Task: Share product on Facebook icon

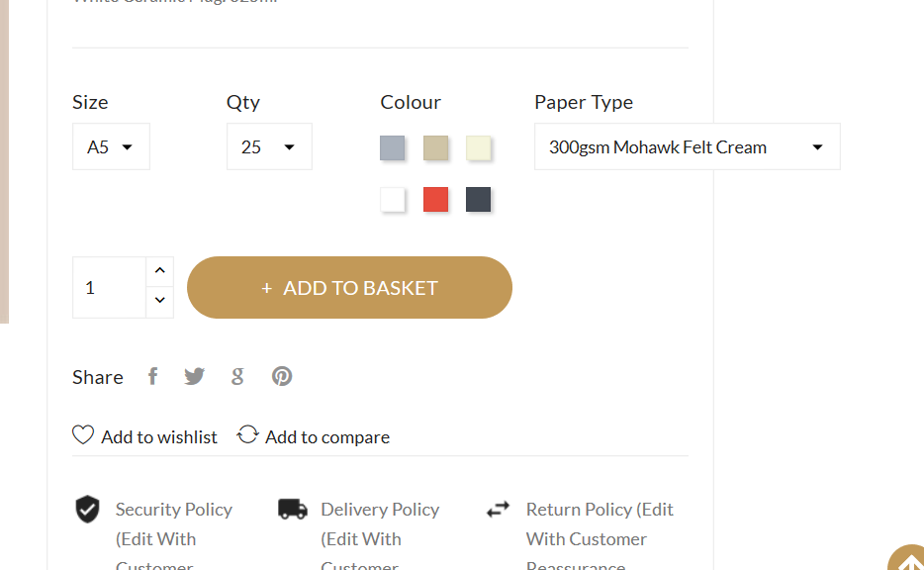Action: click(x=152, y=376)
